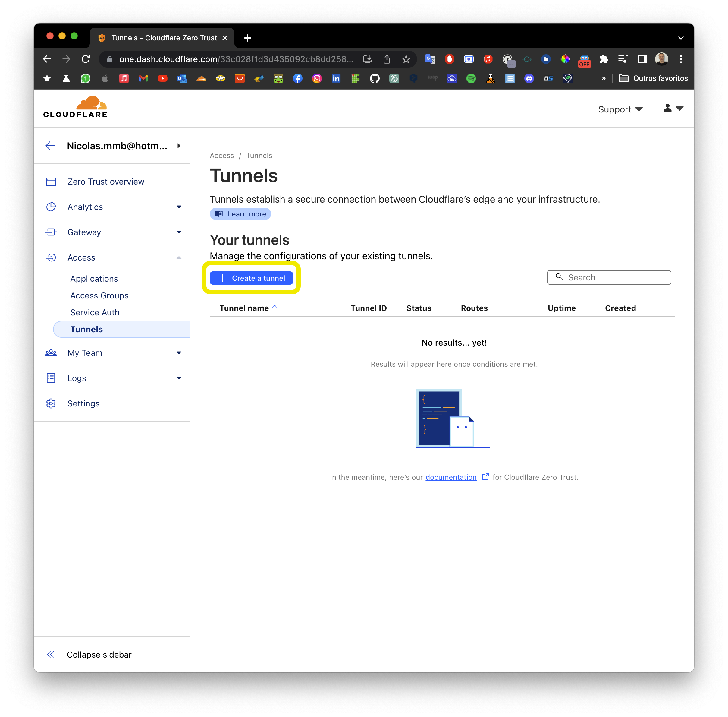The width and height of the screenshot is (728, 717).
Task: Click the Settings gear in sidebar
Action: 51,403
